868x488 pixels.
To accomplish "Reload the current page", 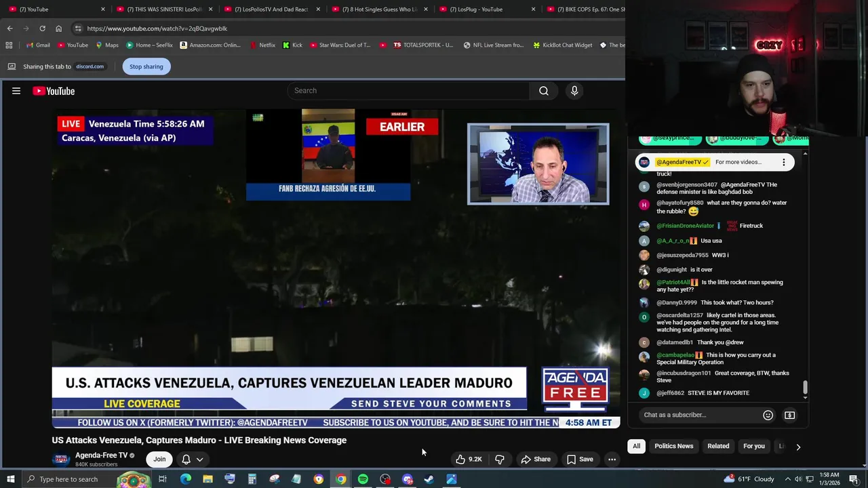I will pos(42,28).
